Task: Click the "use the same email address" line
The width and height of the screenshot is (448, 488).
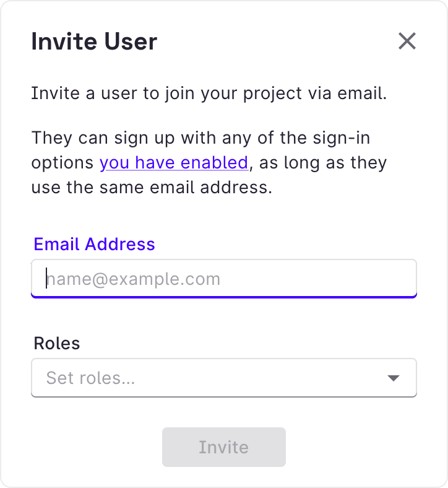Action: pyautogui.click(x=152, y=187)
